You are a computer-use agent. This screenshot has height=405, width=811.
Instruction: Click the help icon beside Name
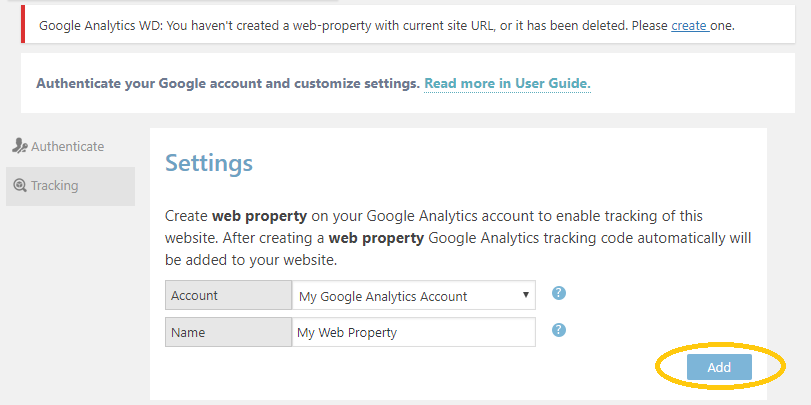[x=559, y=330]
